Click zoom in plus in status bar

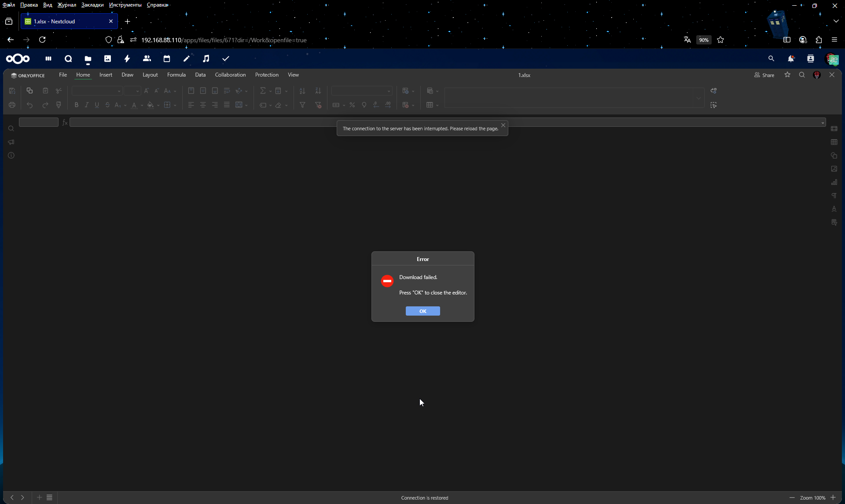(x=833, y=497)
